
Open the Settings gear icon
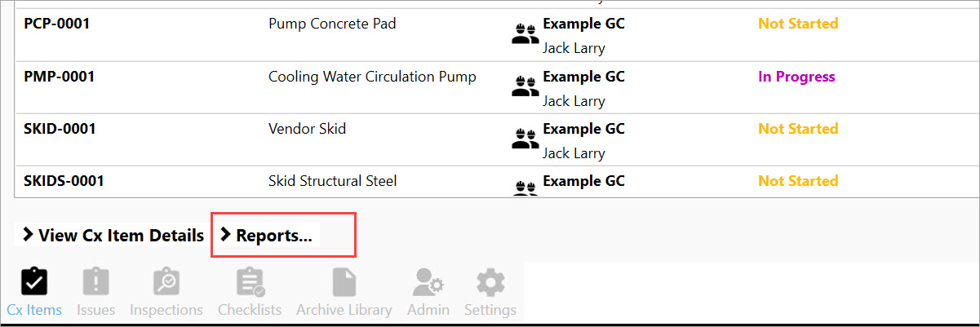tap(490, 283)
